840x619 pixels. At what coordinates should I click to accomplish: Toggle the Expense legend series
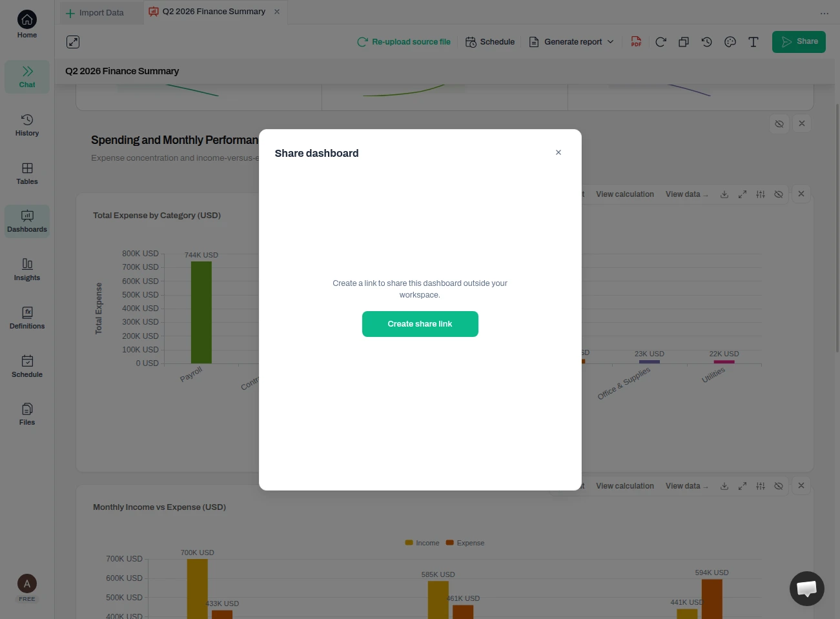coord(465,543)
